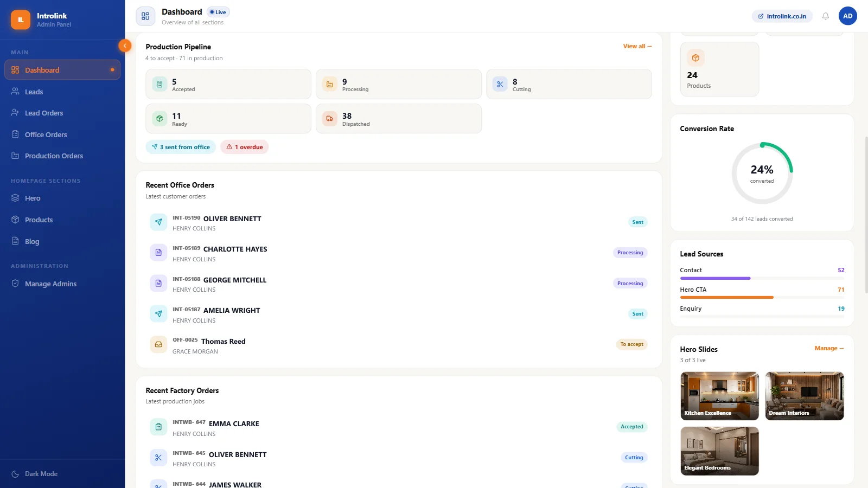Click the Ready pipeline stage icon
868x488 pixels.
tap(159, 118)
